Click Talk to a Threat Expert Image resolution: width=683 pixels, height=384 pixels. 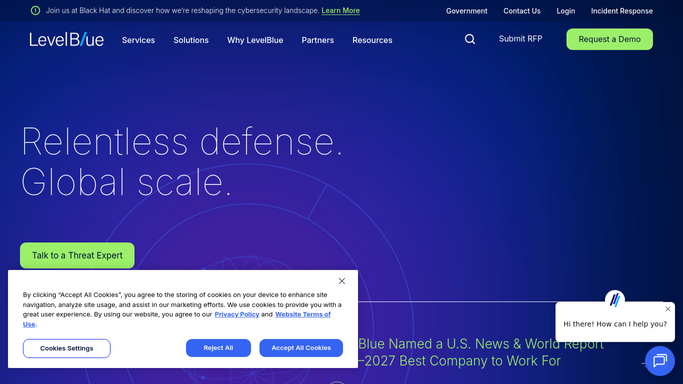pos(77,256)
